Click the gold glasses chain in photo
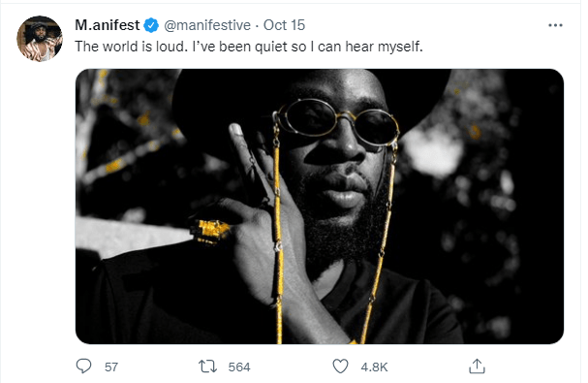Screen dimensions: 588x383 pyautogui.click(x=278, y=233)
